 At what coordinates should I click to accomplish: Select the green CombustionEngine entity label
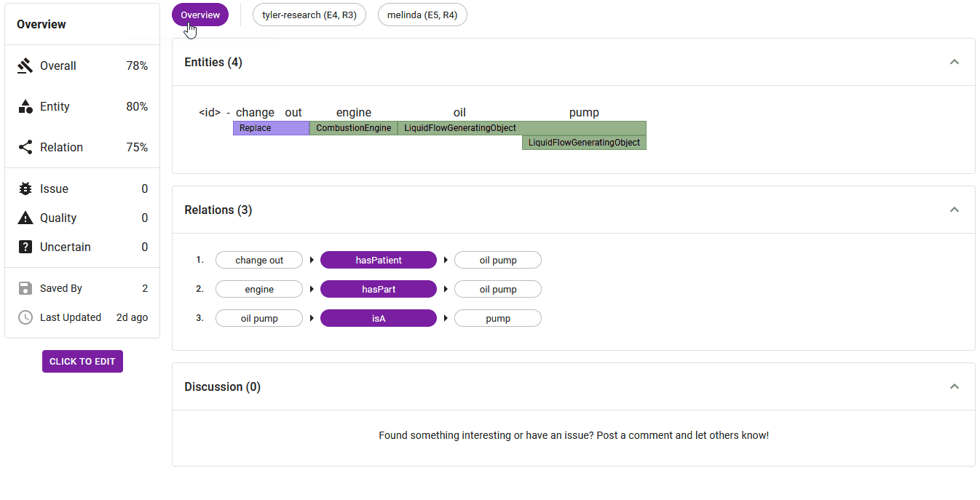[x=353, y=128]
